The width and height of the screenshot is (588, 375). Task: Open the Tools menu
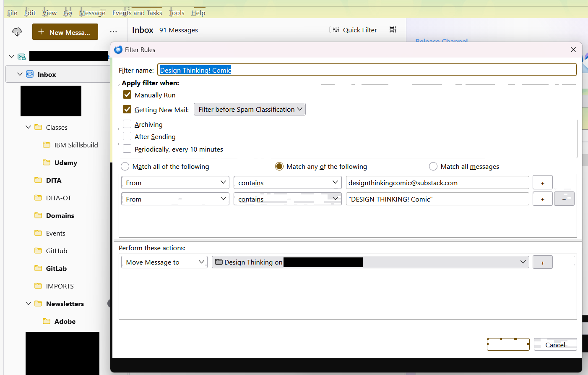tap(177, 13)
